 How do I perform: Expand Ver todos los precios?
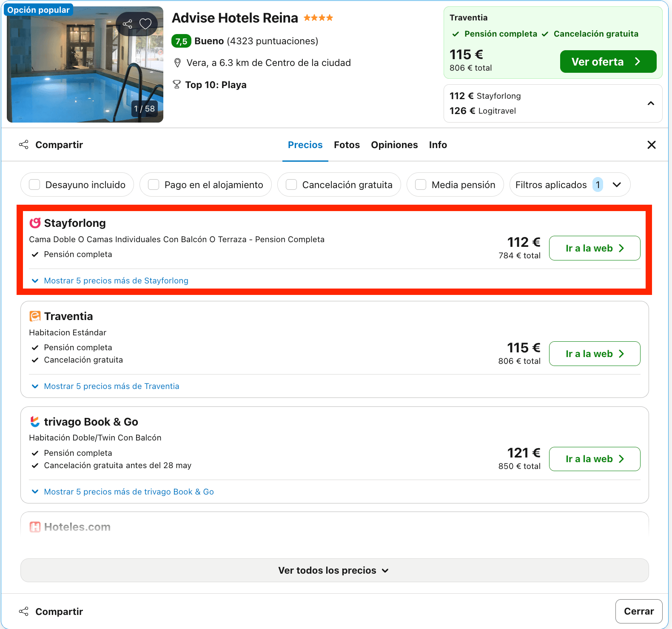(x=334, y=570)
